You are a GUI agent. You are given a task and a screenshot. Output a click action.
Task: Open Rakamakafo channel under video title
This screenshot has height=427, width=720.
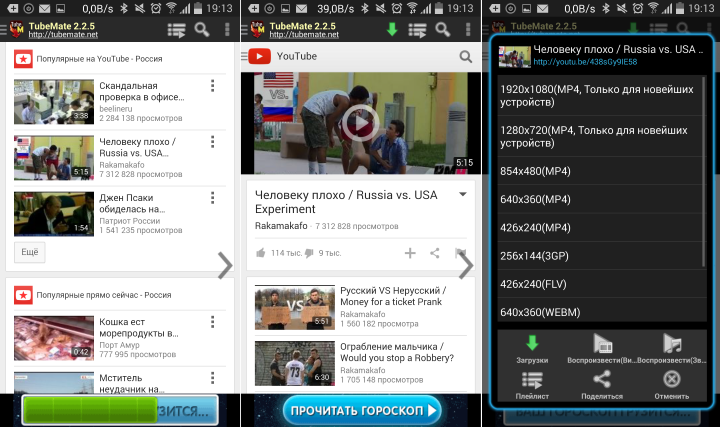281,226
